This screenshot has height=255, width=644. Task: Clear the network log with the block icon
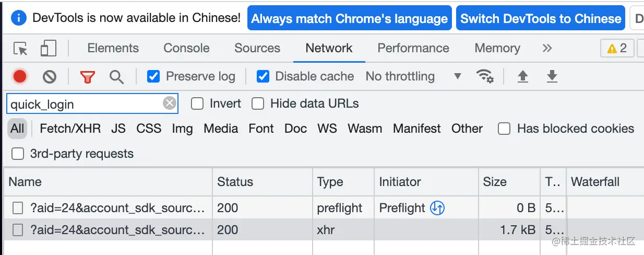(x=50, y=77)
